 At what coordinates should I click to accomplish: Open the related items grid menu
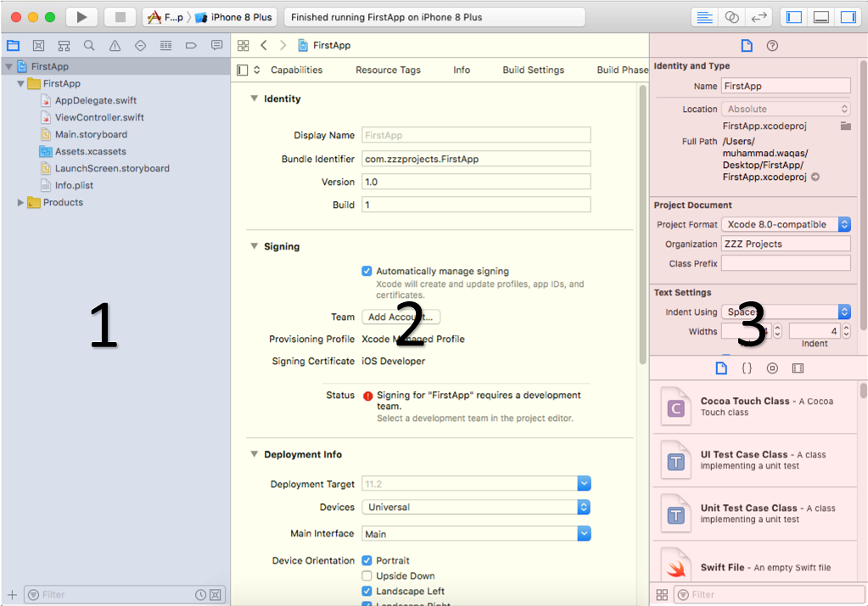243,46
